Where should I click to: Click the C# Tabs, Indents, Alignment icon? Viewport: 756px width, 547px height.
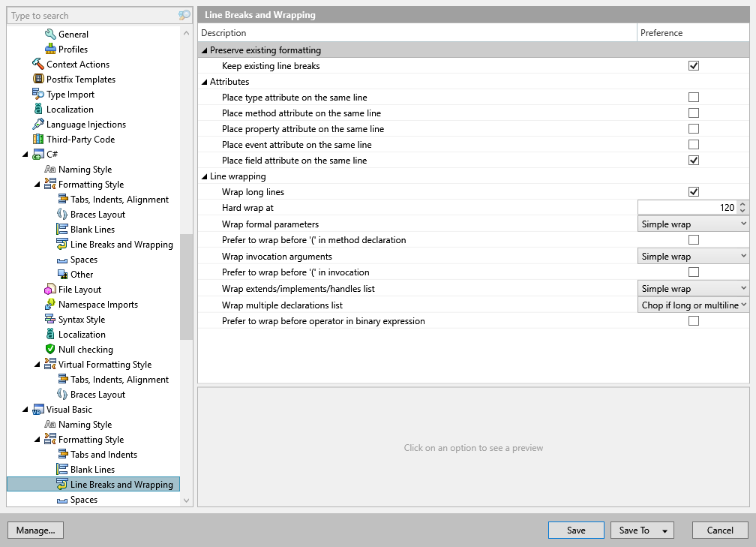(62, 200)
